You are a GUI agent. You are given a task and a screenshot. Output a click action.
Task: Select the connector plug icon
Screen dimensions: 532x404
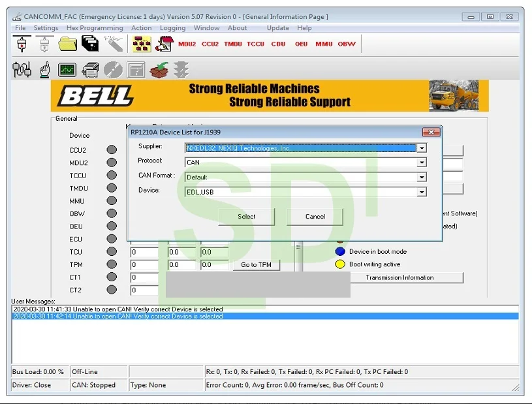click(x=22, y=69)
